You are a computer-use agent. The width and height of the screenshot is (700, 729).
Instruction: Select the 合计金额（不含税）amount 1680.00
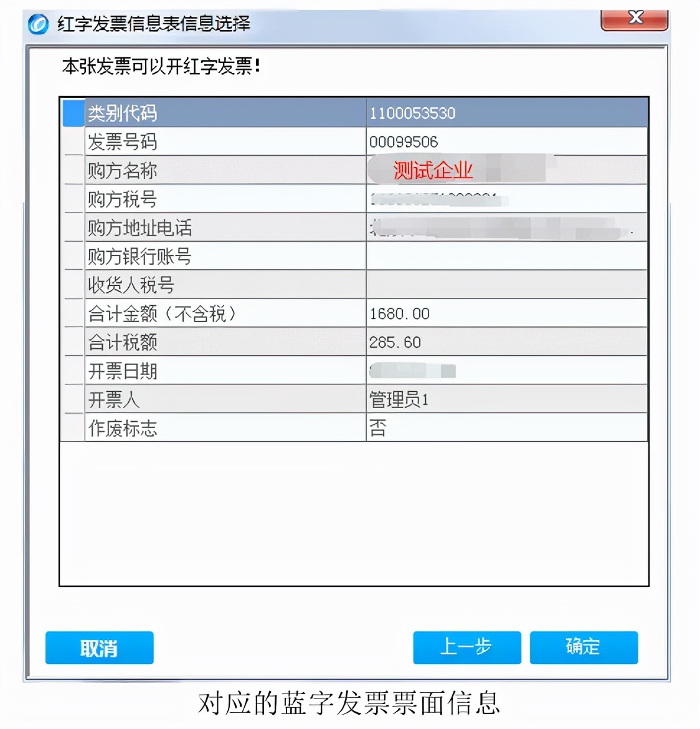[x=399, y=313]
